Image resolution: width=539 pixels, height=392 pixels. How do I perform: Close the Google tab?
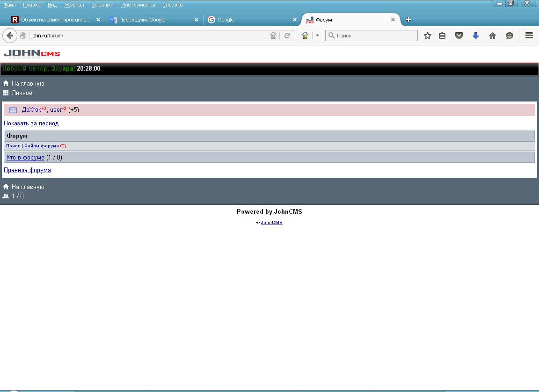pyautogui.click(x=295, y=20)
